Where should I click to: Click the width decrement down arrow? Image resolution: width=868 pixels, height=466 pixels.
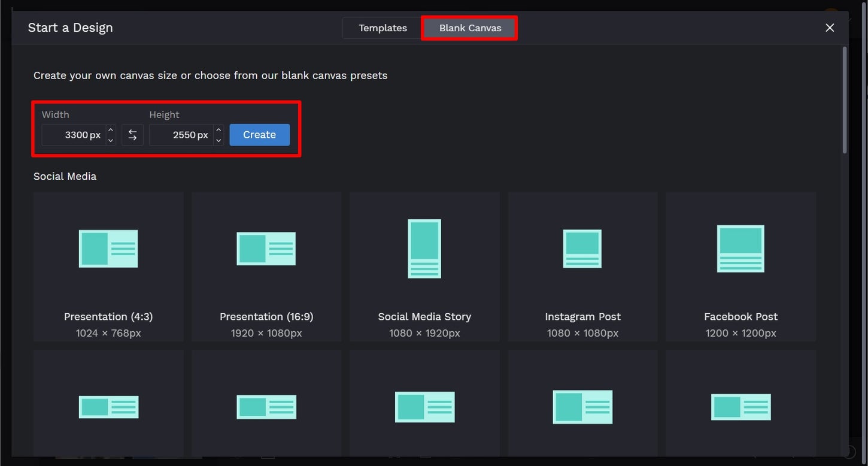click(111, 140)
